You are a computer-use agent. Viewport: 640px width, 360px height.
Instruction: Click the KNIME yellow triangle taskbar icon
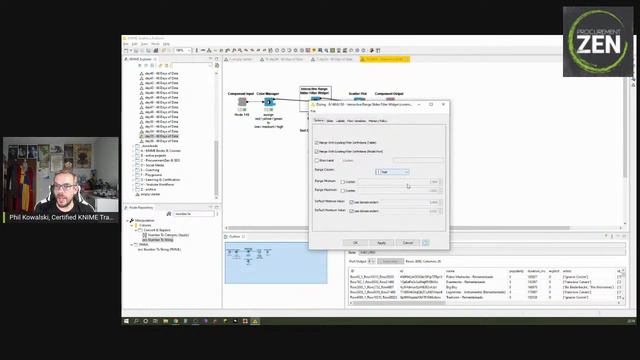point(255,321)
